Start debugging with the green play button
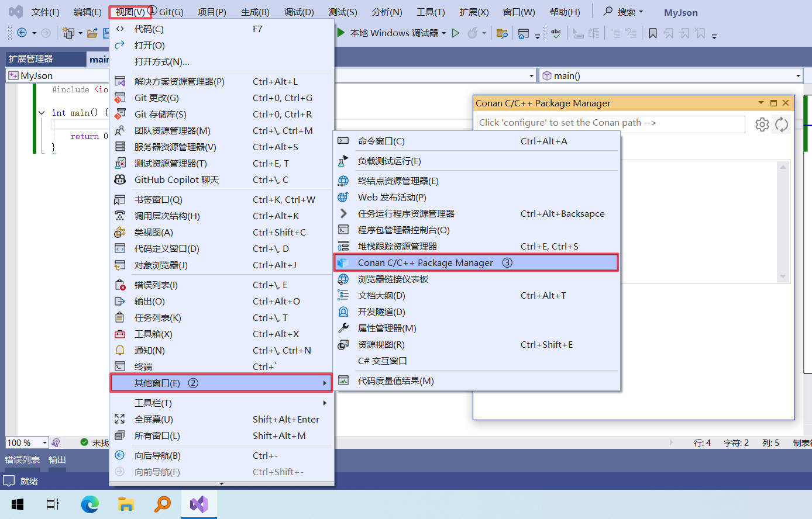 pos(340,33)
